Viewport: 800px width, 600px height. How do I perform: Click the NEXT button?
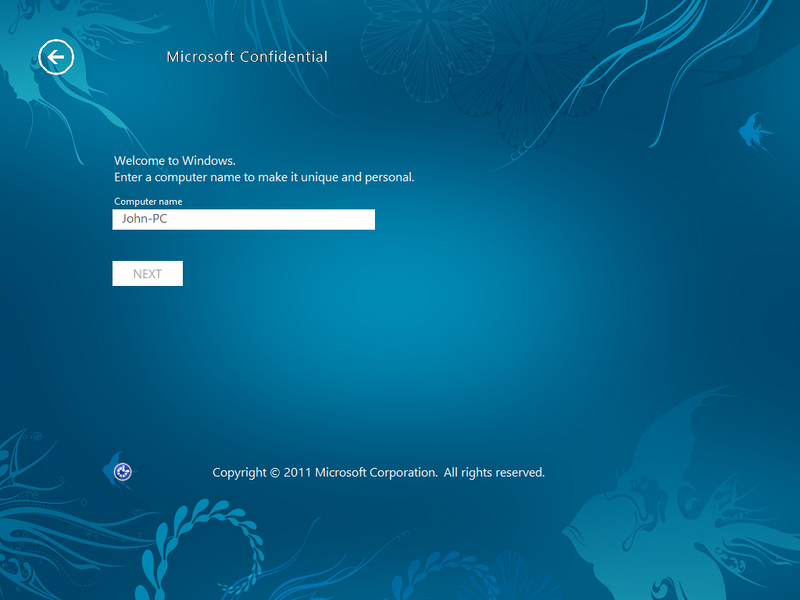[x=147, y=273]
